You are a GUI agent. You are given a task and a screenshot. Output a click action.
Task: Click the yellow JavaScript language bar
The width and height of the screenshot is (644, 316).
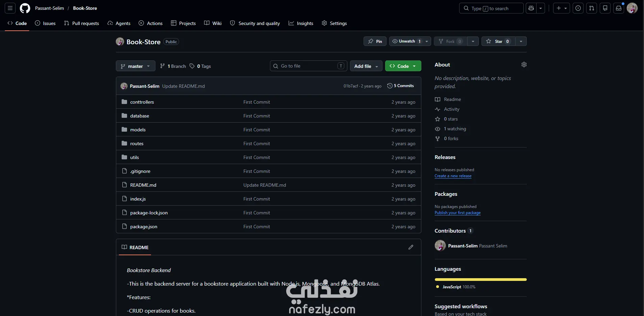pyautogui.click(x=480, y=280)
